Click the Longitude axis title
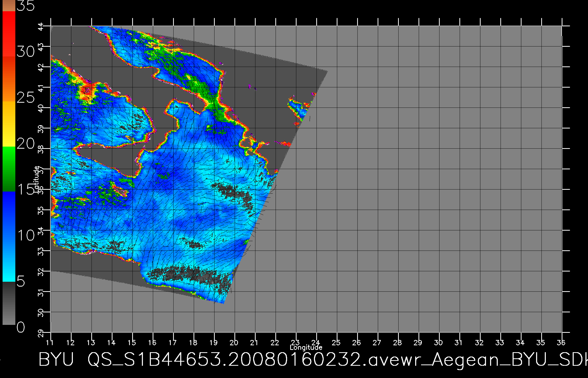The height and width of the screenshot is (378, 588). coord(306,348)
